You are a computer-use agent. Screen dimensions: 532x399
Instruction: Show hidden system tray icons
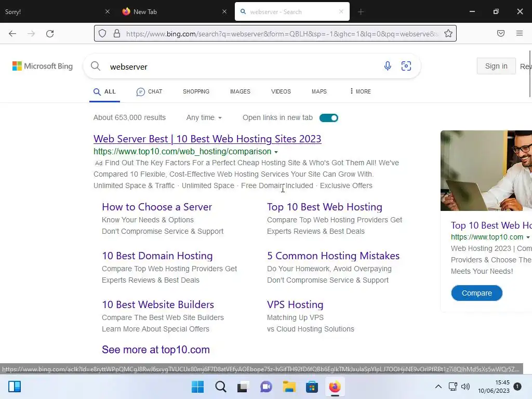pyautogui.click(x=438, y=387)
